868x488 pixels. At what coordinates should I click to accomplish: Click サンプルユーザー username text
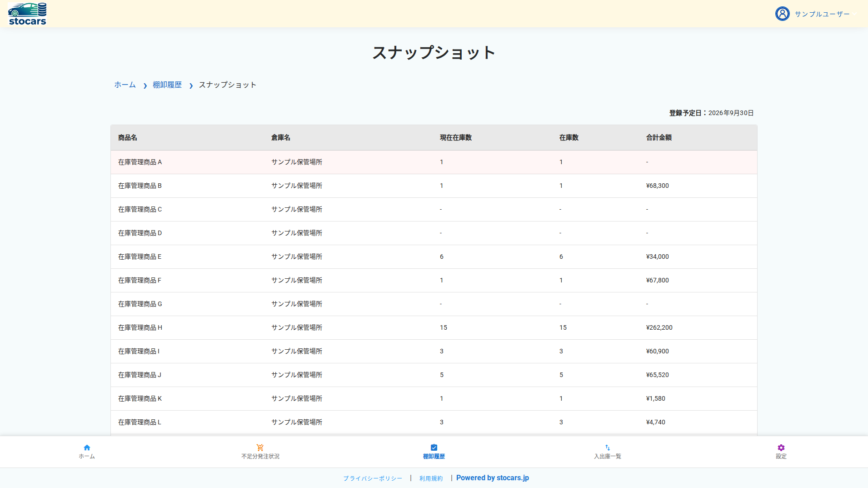coord(822,14)
